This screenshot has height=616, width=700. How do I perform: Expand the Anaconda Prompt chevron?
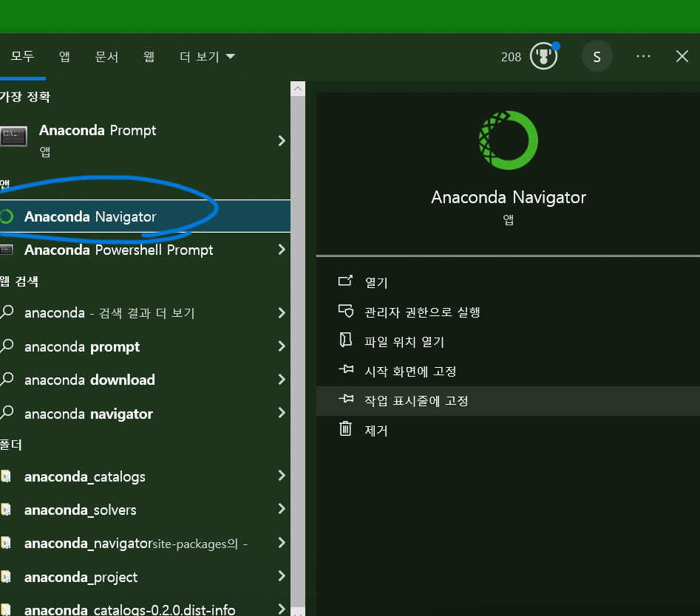[x=281, y=141]
